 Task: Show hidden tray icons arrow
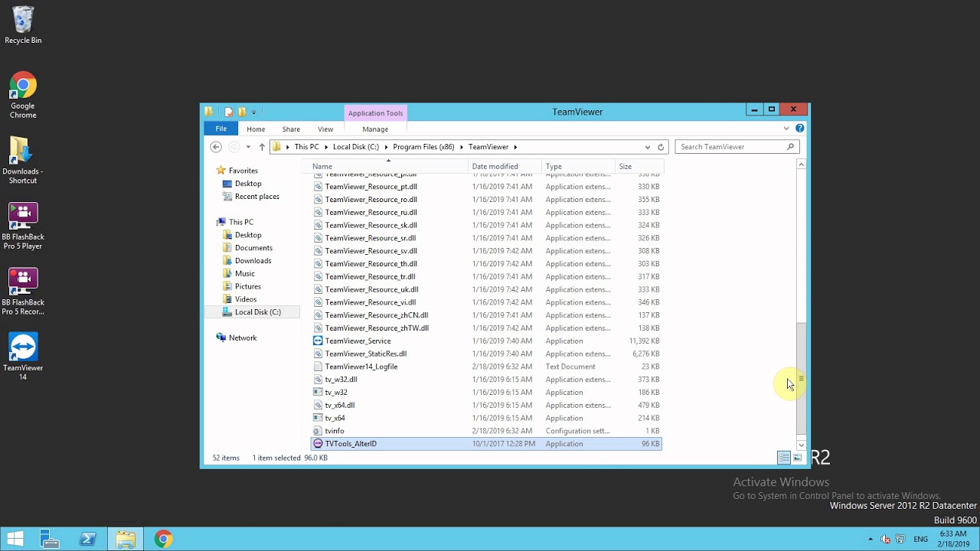coord(871,540)
